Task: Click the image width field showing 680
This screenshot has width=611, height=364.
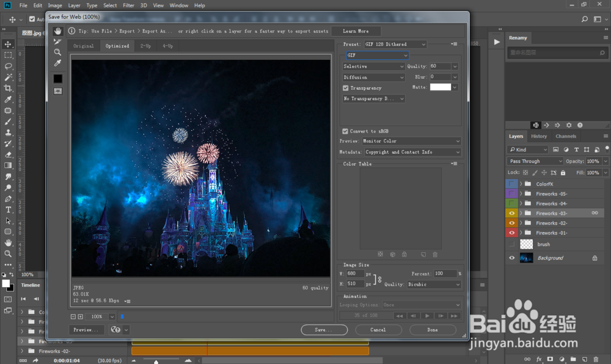Action: (x=355, y=274)
